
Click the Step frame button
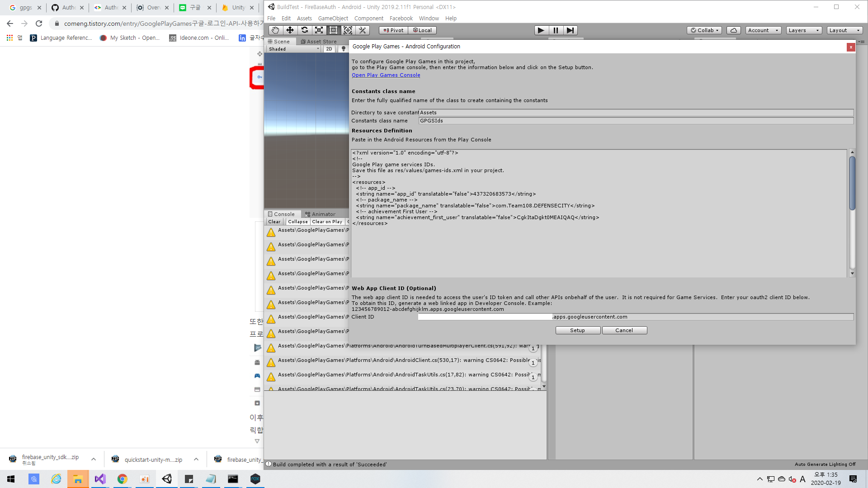(570, 30)
